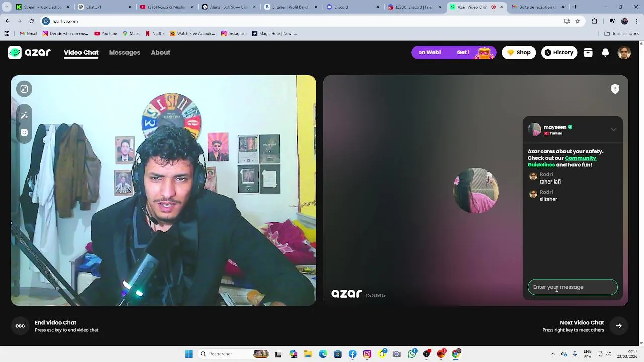Viewport: 644px width, 362px height.
Task: Open the magic wand effects tool
Action: tap(24, 116)
